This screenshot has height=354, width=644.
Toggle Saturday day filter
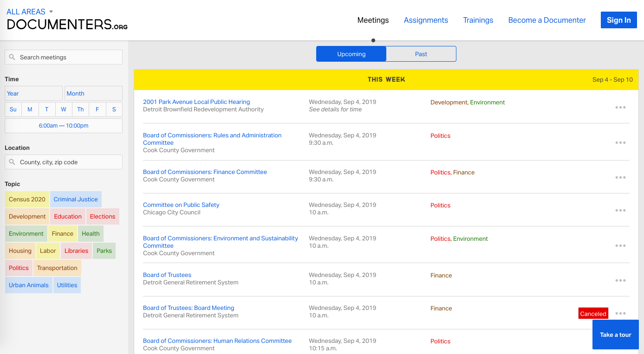tap(114, 109)
